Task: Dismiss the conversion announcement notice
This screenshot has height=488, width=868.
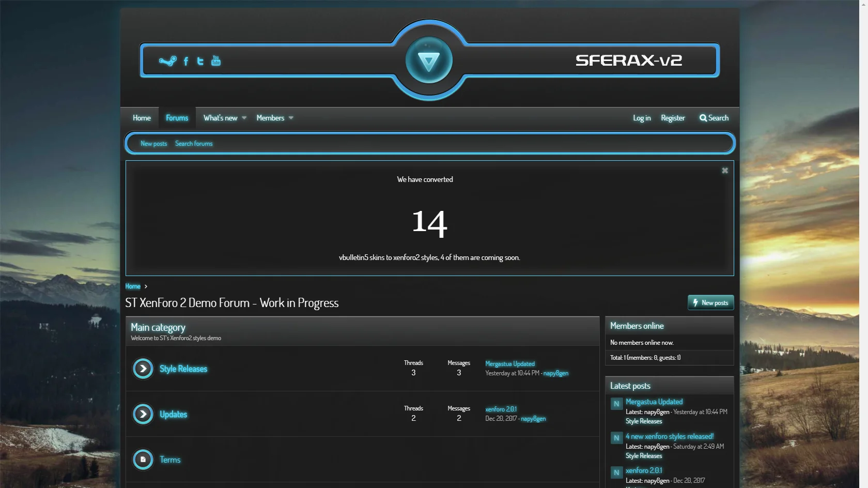Action: 724,170
